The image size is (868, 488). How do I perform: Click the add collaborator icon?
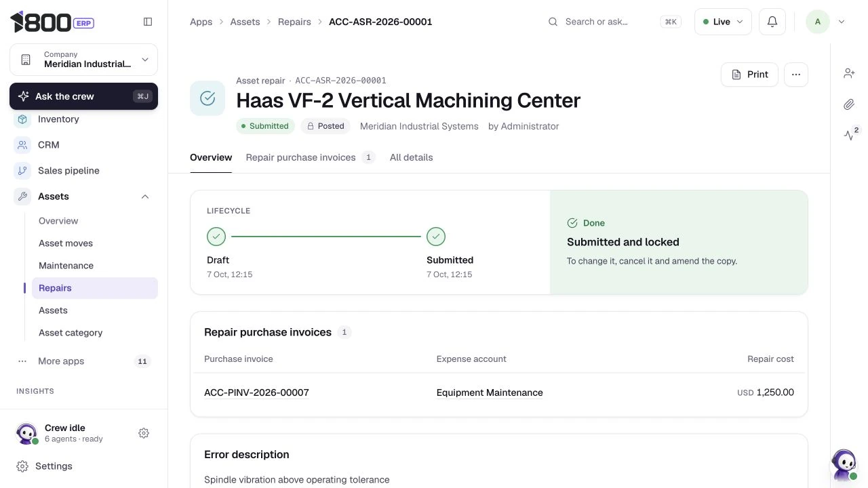[x=849, y=73]
